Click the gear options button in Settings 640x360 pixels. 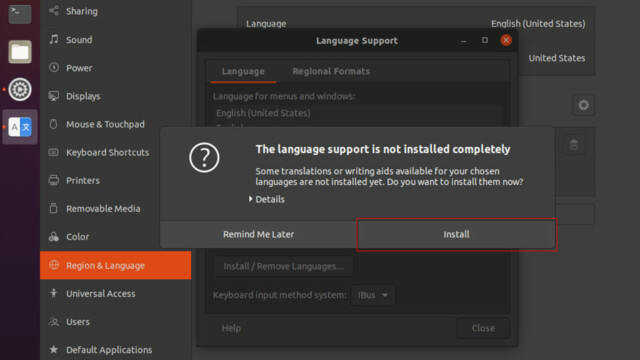coord(584,105)
